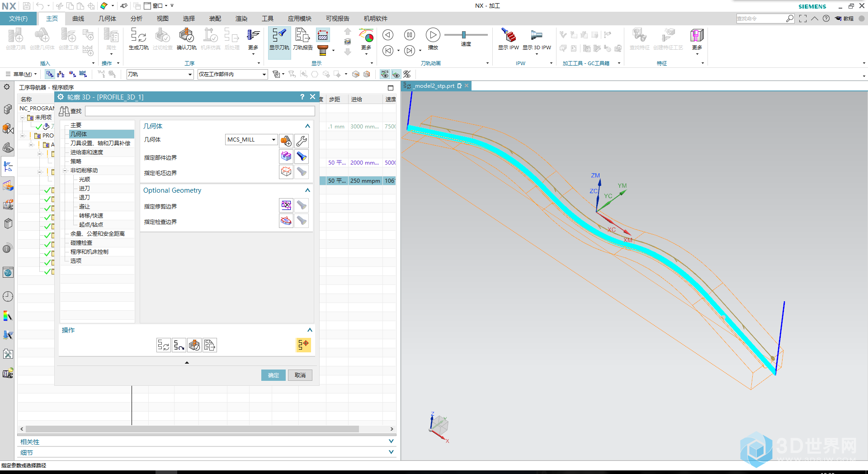Click Generate Tool Path (生成刀轨) in ribbon
Image resolution: width=868 pixels, height=474 pixels.
[x=138, y=39]
